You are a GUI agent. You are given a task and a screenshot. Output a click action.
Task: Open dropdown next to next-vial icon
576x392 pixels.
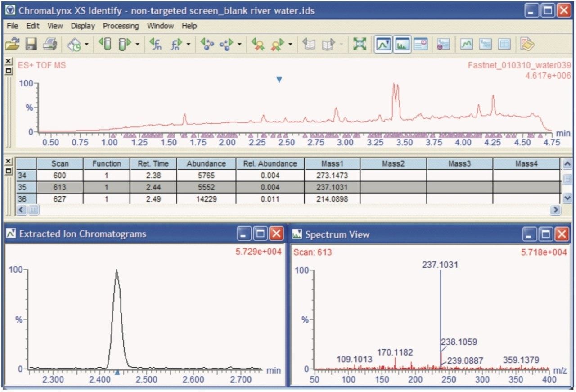(137, 45)
